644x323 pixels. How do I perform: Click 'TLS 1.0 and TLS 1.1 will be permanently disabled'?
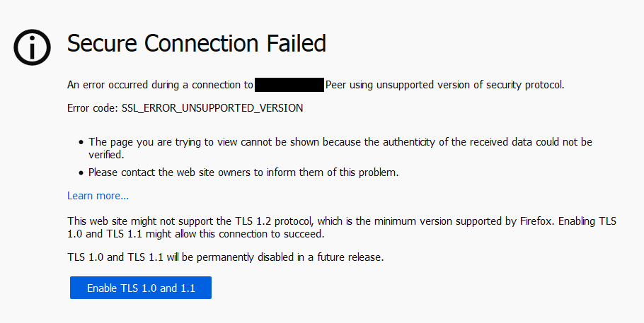pyautogui.click(x=184, y=257)
